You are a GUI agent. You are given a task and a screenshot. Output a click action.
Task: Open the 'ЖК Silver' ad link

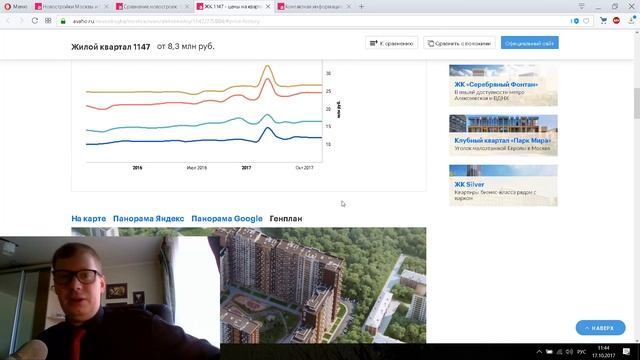[469, 184]
